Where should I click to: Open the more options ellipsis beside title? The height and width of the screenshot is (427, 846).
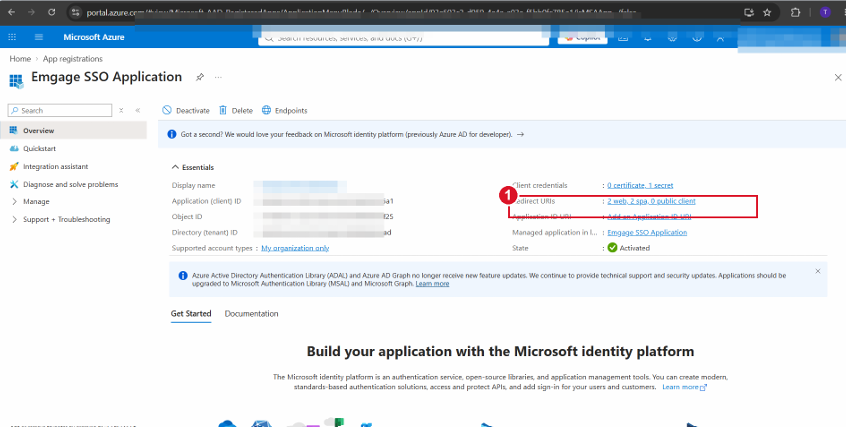(x=218, y=77)
